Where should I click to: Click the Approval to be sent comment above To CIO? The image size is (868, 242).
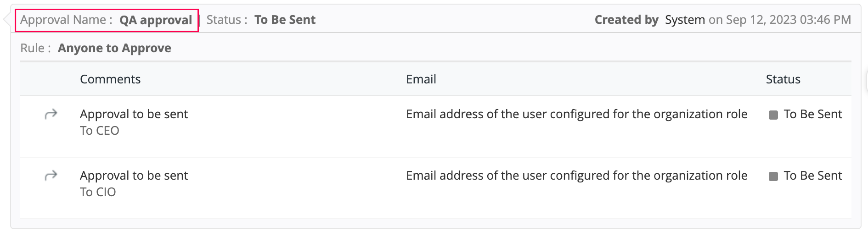coord(134,176)
